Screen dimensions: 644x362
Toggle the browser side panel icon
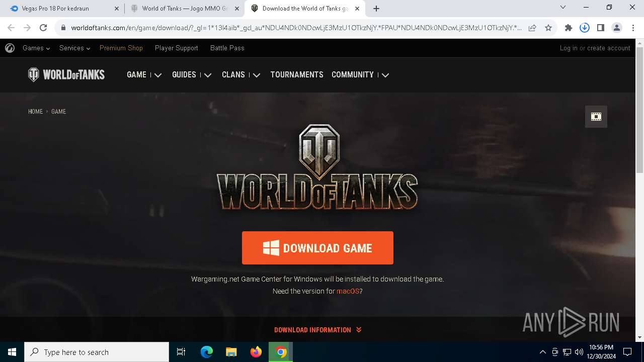[601, 28]
